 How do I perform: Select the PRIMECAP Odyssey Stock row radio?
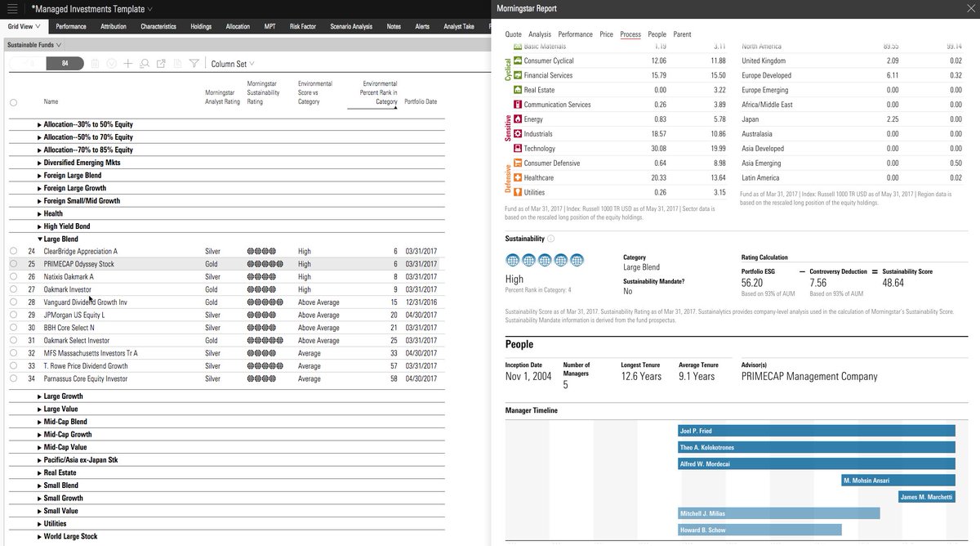point(13,264)
